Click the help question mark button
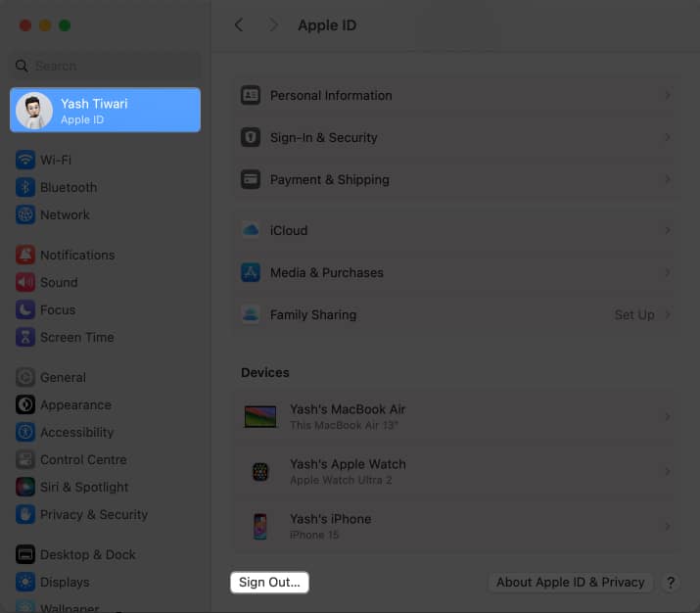 coord(671,583)
